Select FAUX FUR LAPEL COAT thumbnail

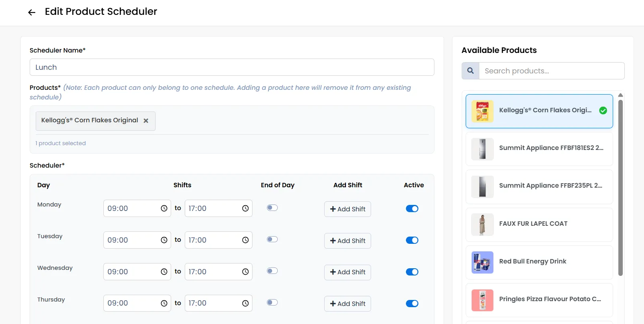click(x=482, y=225)
